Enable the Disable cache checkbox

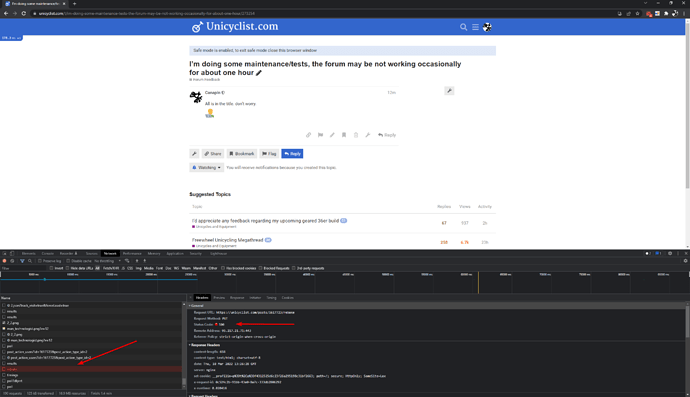tap(68, 261)
